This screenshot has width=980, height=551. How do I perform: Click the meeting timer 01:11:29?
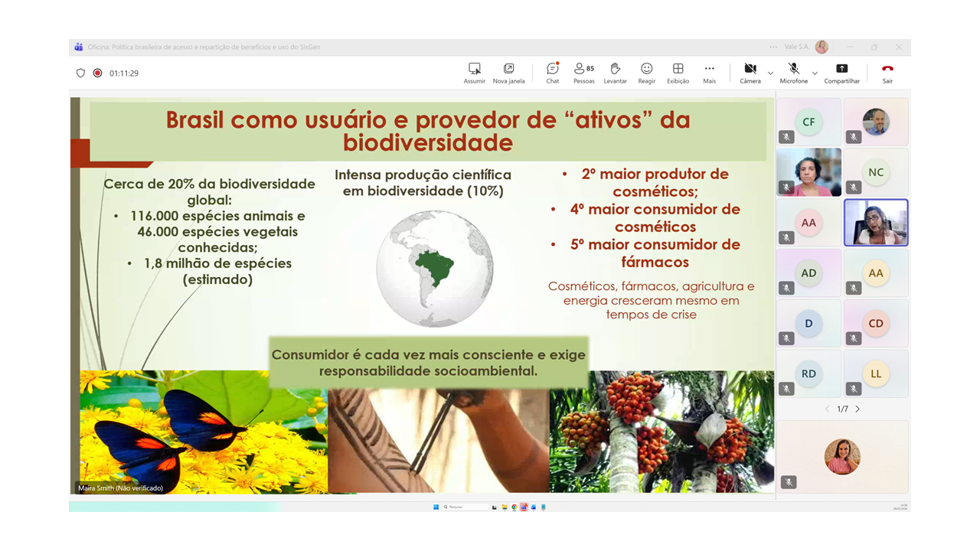point(124,73)
